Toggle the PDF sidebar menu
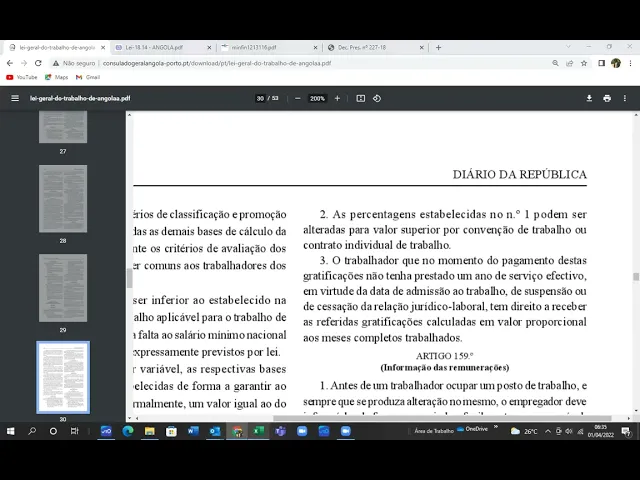Screen dimensions: 640x480 [15, 98]
